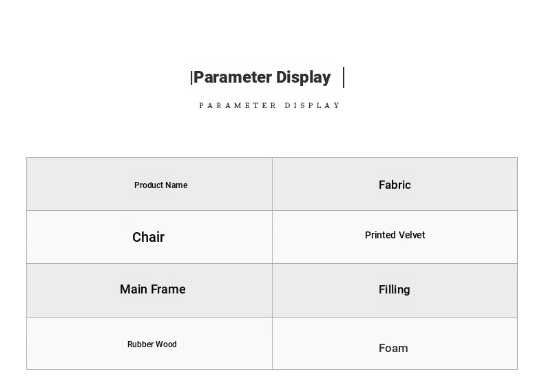
Task: Select the "Filling" label text
Action: click(394, 289)
